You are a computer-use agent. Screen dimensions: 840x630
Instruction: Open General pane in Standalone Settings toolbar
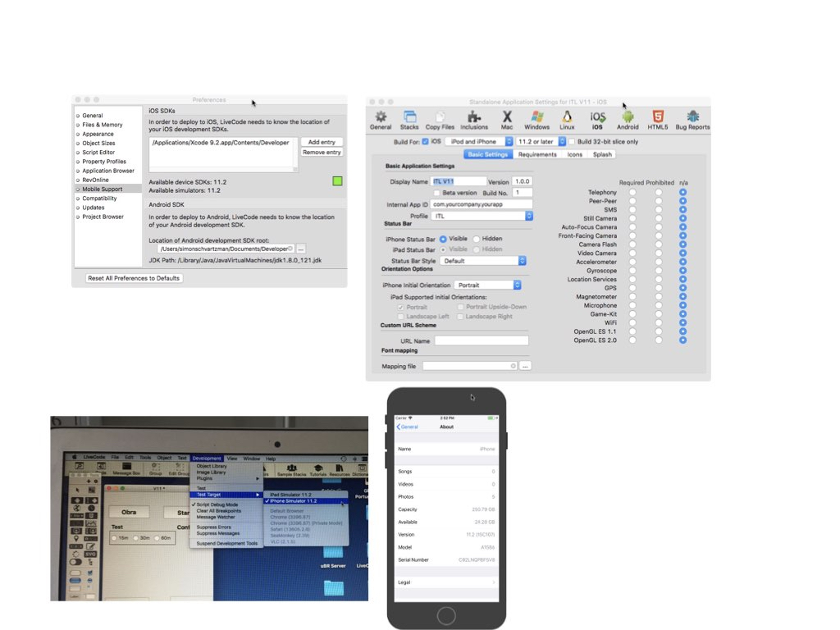click(381, 120)
